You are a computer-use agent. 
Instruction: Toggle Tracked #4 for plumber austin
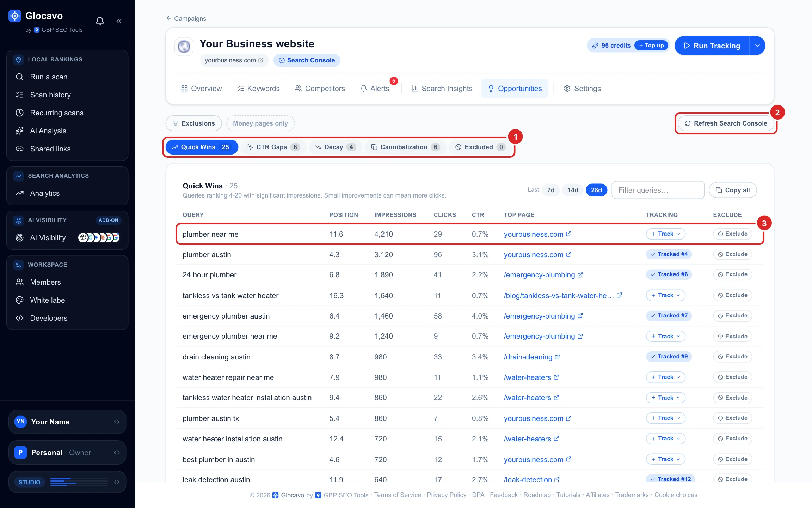[669, 254]
